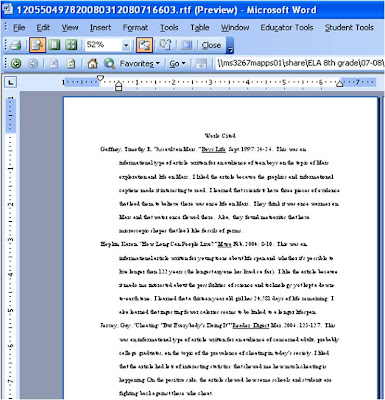Click the 52% zoom percentage field

pos(103,45)
